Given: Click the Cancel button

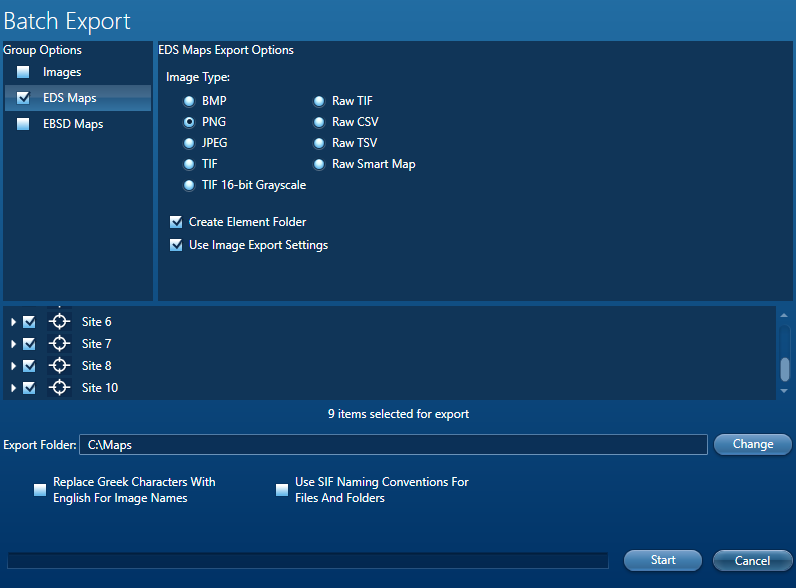Looking at the screenshot, I should (752, 560).
